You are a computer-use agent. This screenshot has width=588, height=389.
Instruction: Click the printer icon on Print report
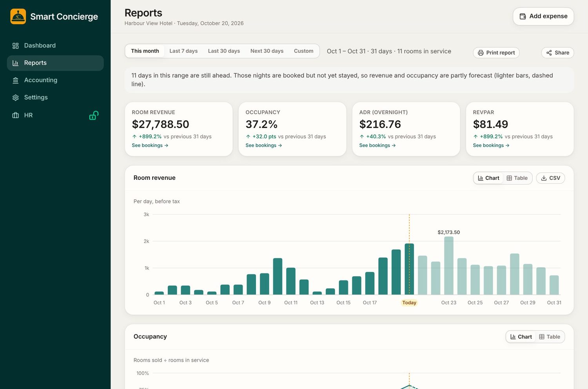tap(481, 53)
